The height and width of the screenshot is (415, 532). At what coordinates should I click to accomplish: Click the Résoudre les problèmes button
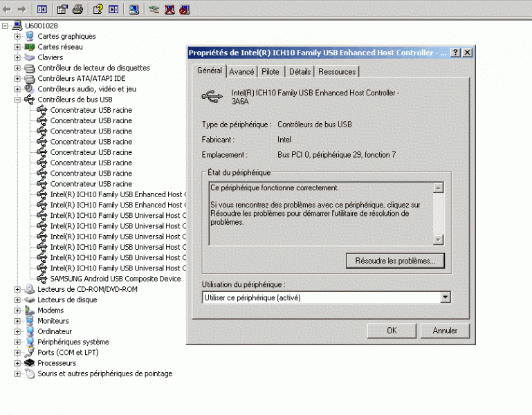coord(394,261)
